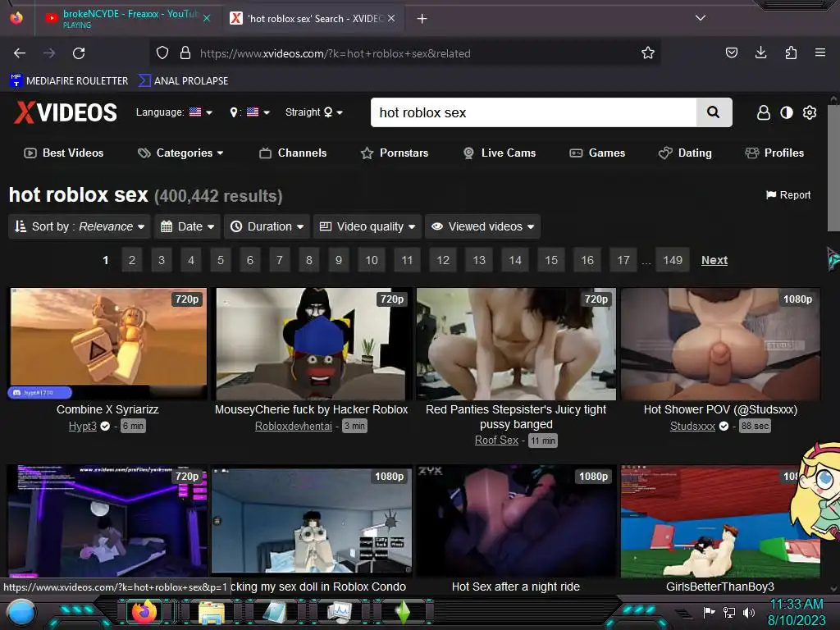Screen dimensions: 840x630
Task: Open the Sort by Relevance dropdown
Action: point(80,226)
